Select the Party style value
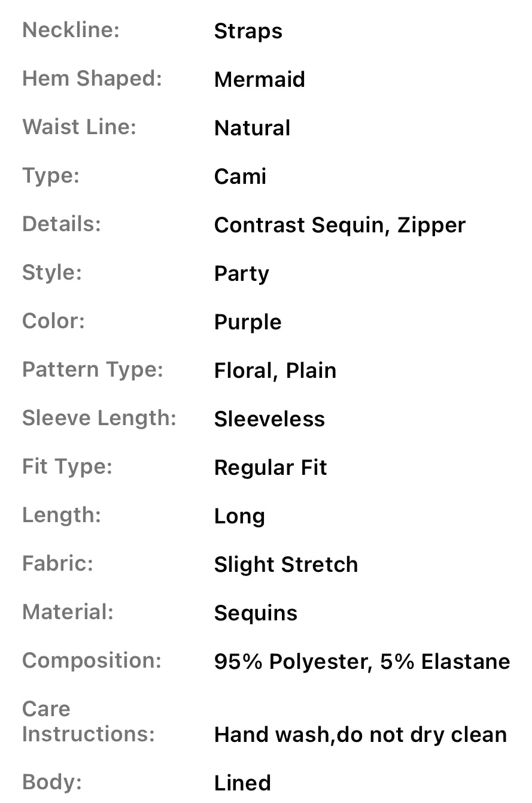 241,274
